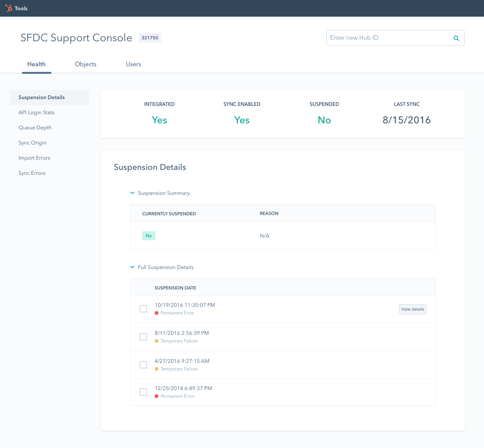The width and height of the screenshot is (484, 448).
Task: Check the 4/27/2016 suspension row checkbox
Action: click(x=143, y=365)
